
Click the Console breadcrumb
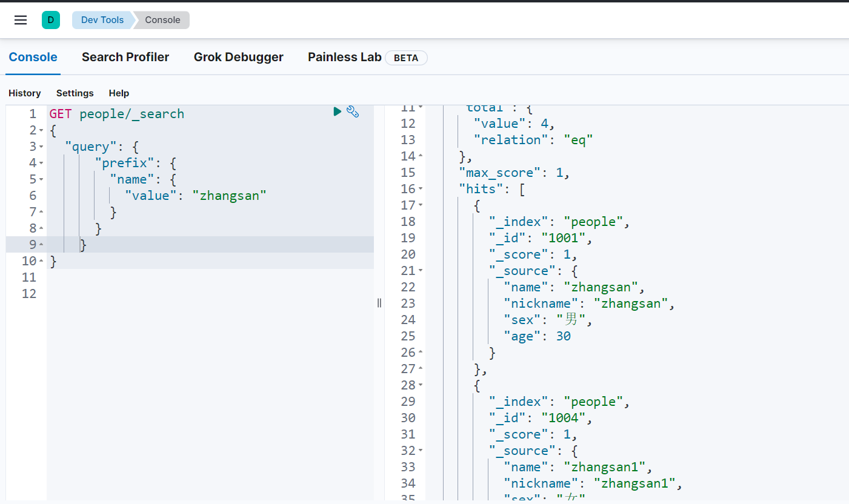162,20
